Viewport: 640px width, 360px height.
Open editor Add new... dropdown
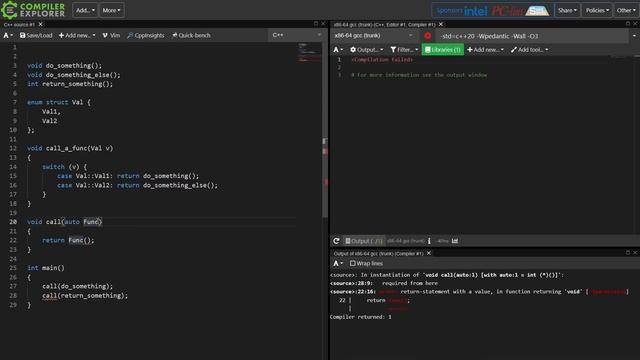pos(77,36)
